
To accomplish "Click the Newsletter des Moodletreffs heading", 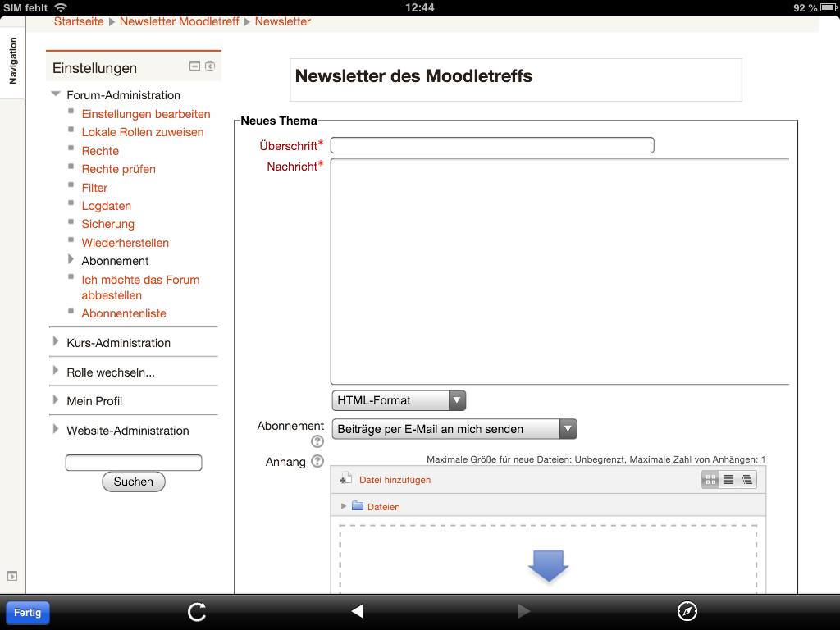I will (x=413, y=76).
